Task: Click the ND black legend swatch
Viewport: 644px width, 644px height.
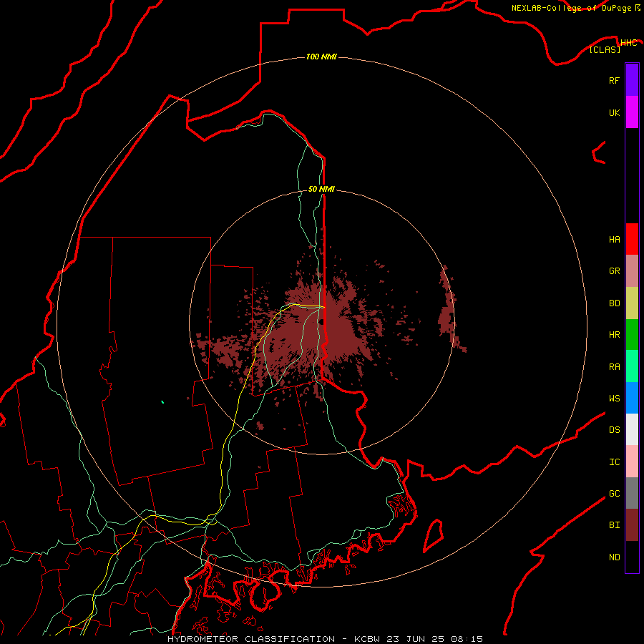Action: [x=632, y=557]
